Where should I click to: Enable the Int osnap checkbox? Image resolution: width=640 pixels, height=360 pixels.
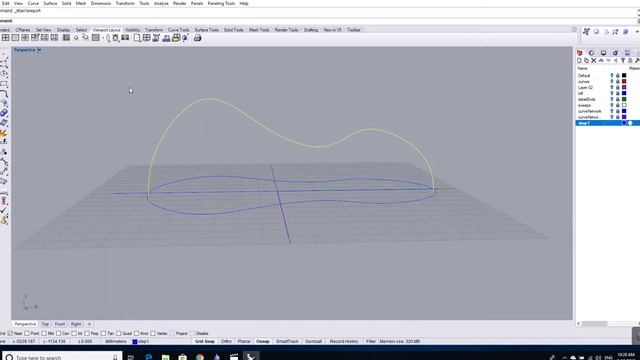[74, 333]
